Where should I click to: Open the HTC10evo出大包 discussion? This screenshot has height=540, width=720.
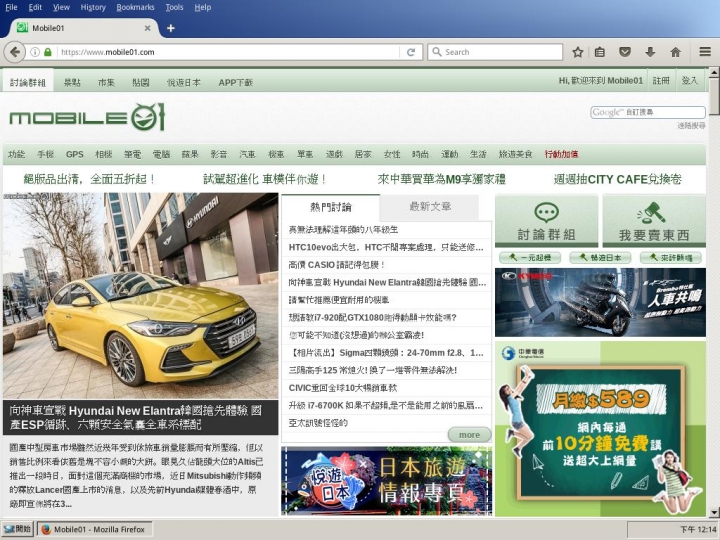[386, 248]
